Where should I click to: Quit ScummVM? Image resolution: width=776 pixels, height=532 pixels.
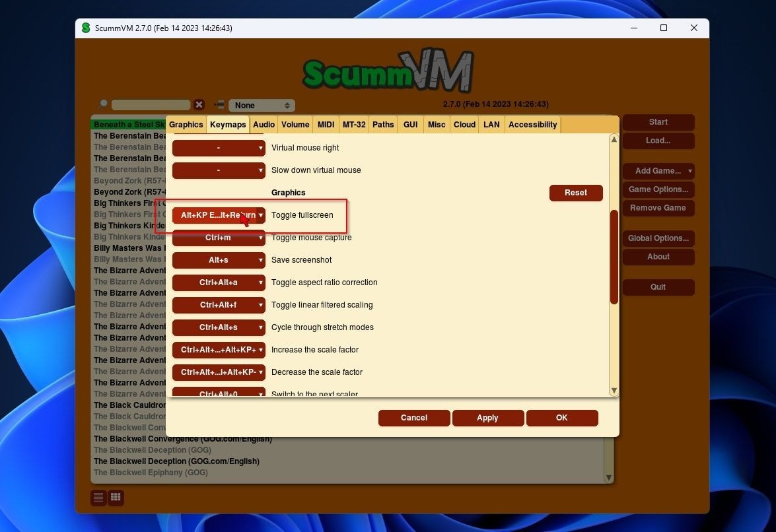(658, 287)
